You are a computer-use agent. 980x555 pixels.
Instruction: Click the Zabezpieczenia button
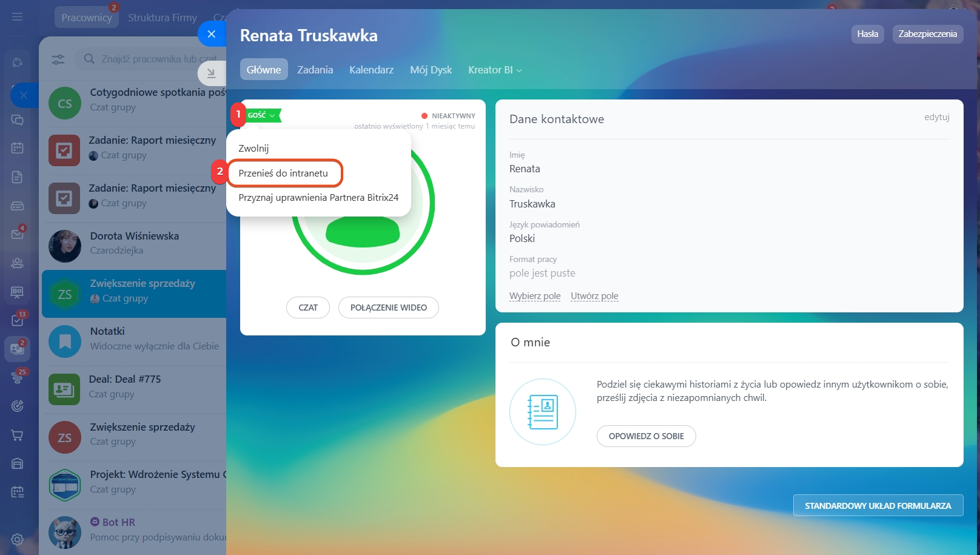click(928, 34)
